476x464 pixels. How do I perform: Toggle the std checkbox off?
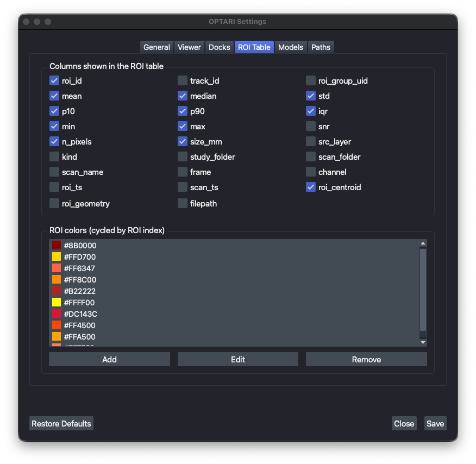(x=311, y=96)
